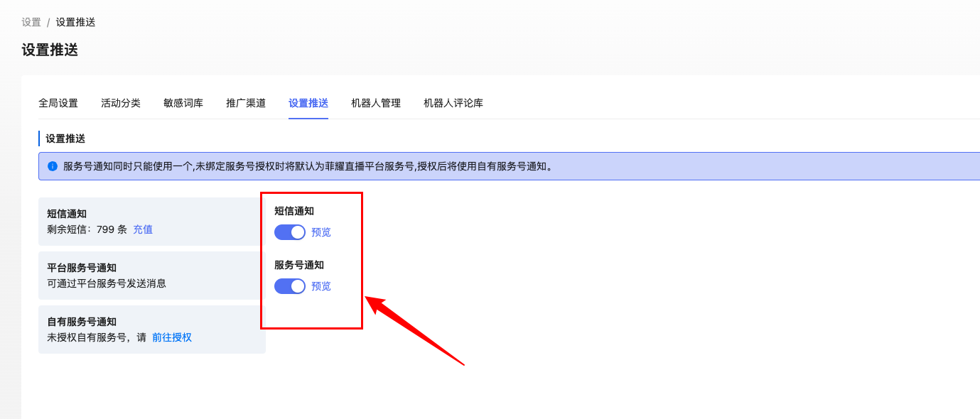980x419 pixels.
Task: Select the 自有服务号通知 card
Action: pyautogui.click(x=151, y=330)
